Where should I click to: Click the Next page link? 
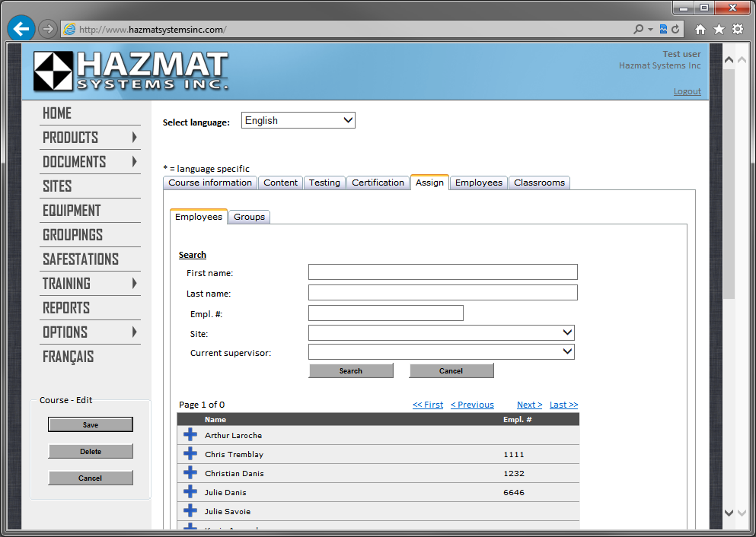coord(529,405)
